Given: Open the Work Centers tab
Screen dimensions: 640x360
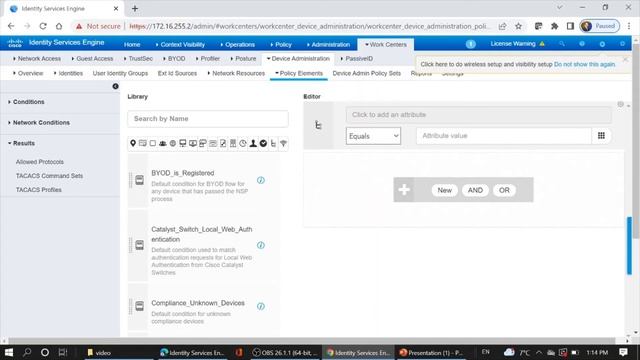Looking at the screenshot, I should pos(386,44).
